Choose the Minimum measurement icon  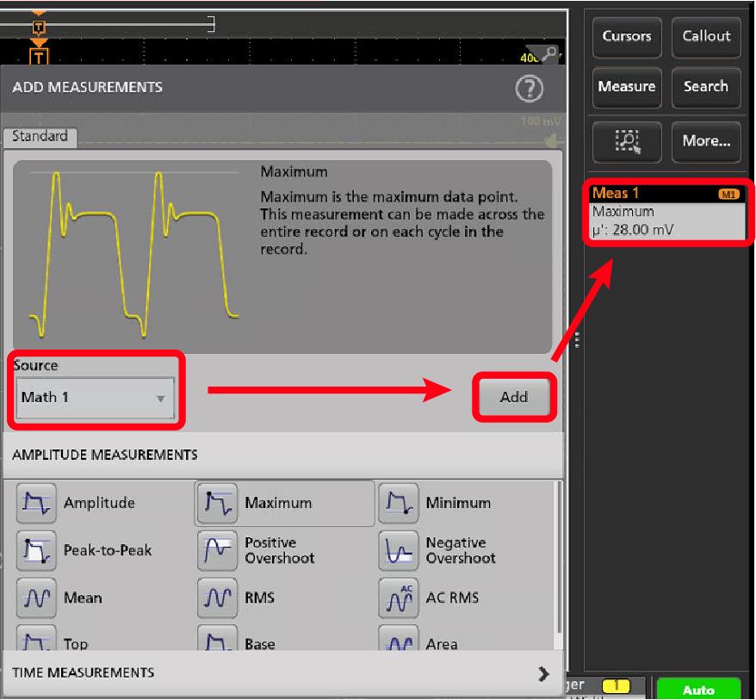pyautogui.click(x=397, y=503)
